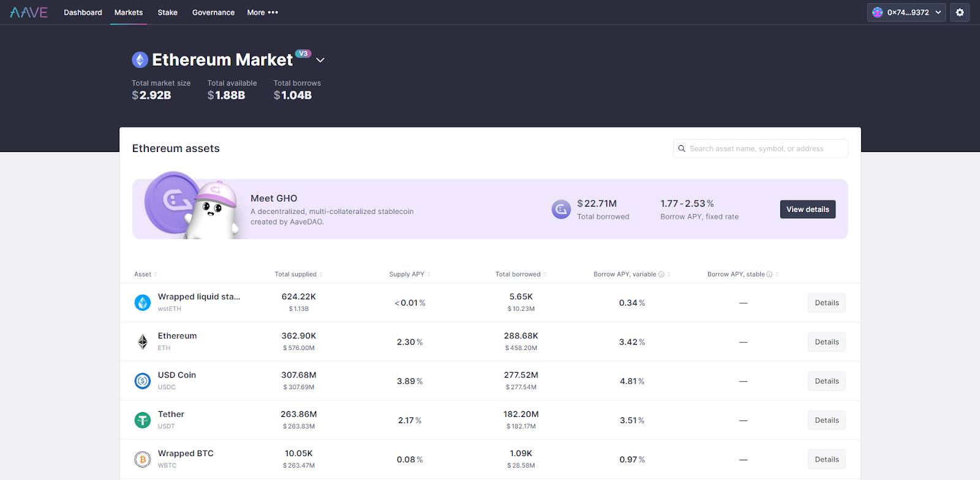Click the Total market size $2.92B value
980x480 pixels.
[x=151, y=95]
